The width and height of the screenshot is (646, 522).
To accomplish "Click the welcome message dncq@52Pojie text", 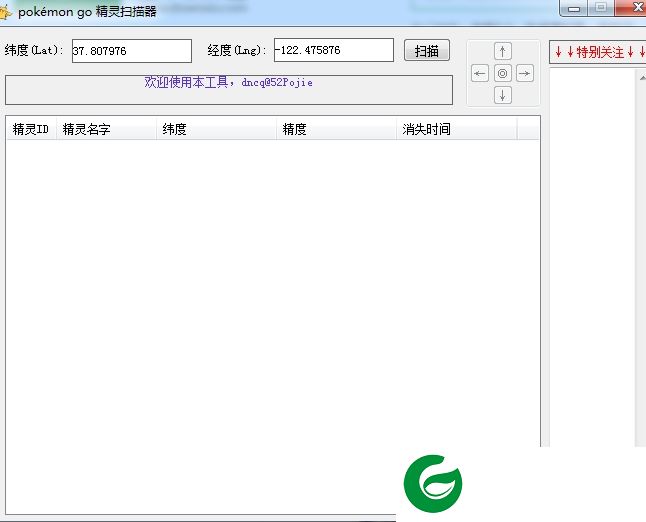I will pyautogui.click(x=229, y=82).
